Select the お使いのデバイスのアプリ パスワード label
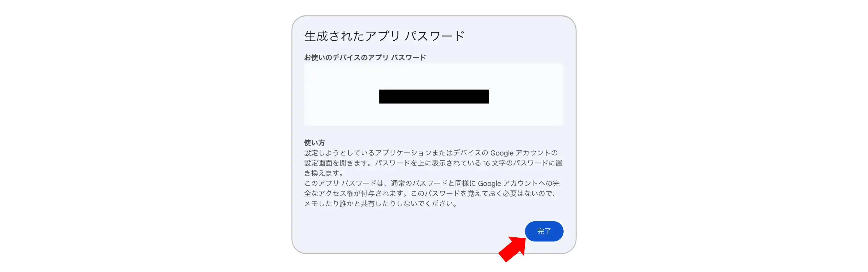This screenshot has height=272, width=868. (x=365, y=58)
